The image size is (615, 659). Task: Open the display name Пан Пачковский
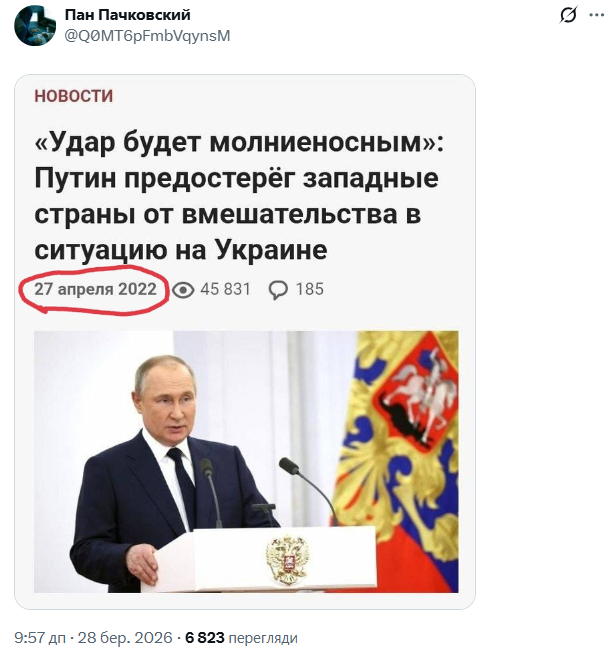click(127, 15)
